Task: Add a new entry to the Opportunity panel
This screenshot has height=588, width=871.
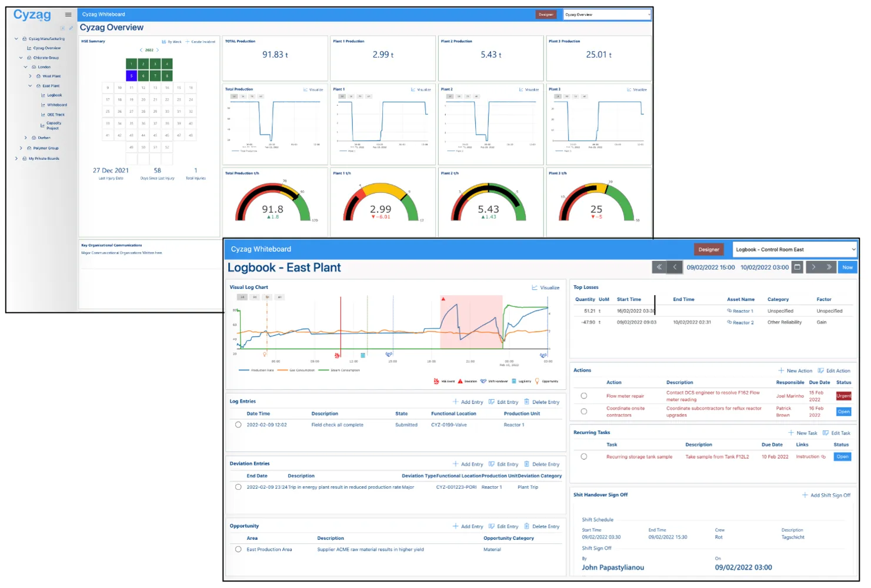Action: [x=468, y=527]
